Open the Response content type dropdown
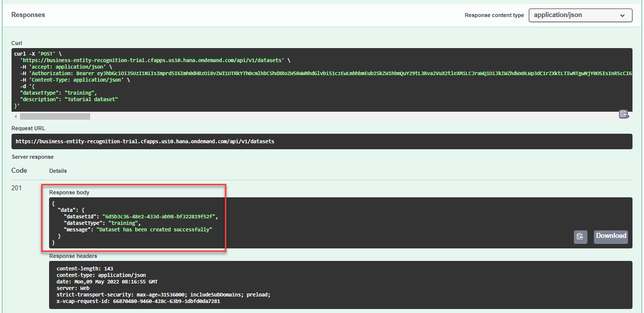Viewport: 644px width, 313px height. click(580, 15)
